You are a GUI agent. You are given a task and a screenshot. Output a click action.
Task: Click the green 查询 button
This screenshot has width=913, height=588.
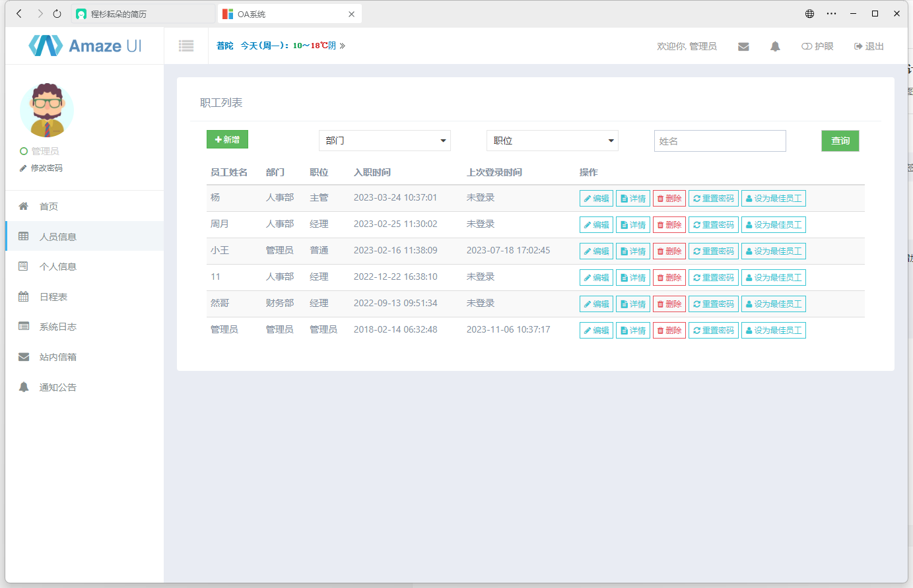coord(840,141)
